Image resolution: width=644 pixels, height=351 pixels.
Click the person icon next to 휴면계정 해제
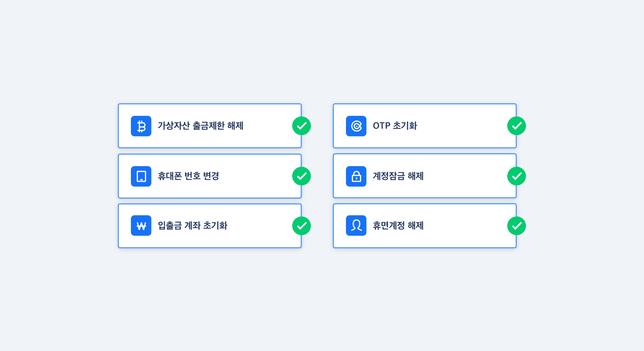tap(356, 225)
